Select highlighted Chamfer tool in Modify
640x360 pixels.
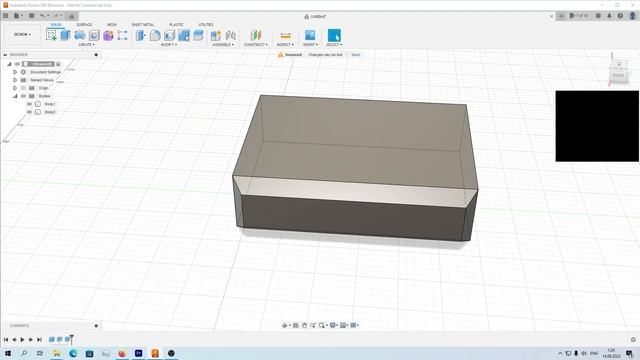point(184,35)
